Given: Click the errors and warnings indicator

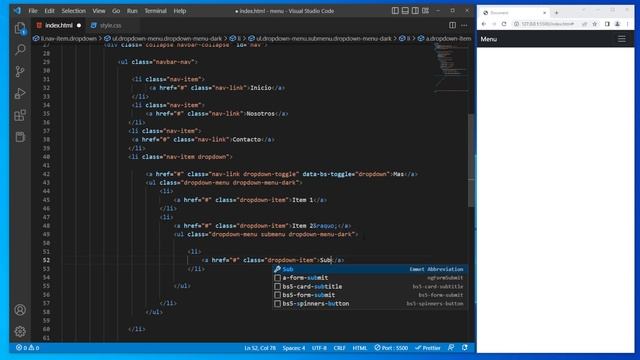Looking at the screenshot, I should pos(27,348).
